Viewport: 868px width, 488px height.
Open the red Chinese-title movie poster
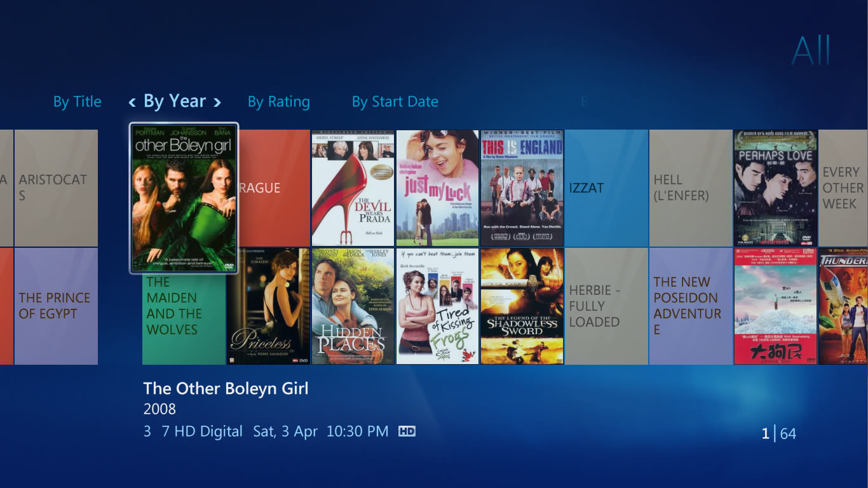pos(775,306)
